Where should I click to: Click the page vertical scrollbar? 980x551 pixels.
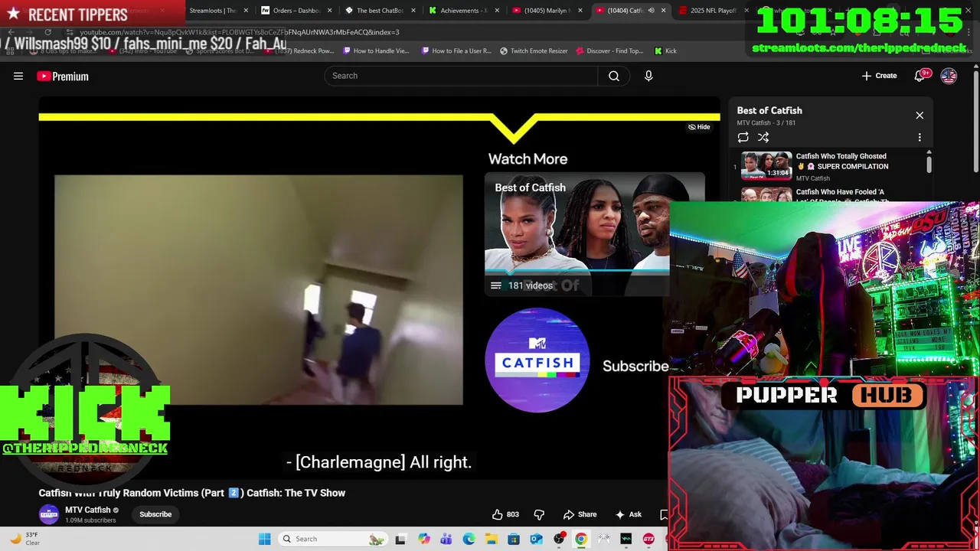click(975, 122)
